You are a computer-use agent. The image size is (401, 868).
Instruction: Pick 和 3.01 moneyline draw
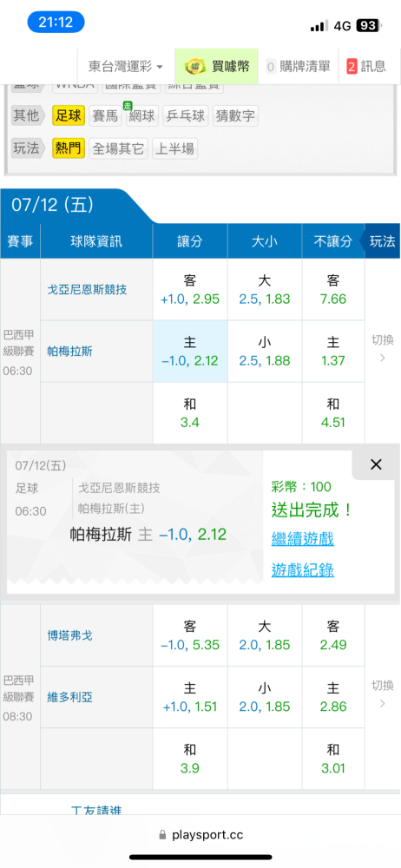(x=333, y=759)
